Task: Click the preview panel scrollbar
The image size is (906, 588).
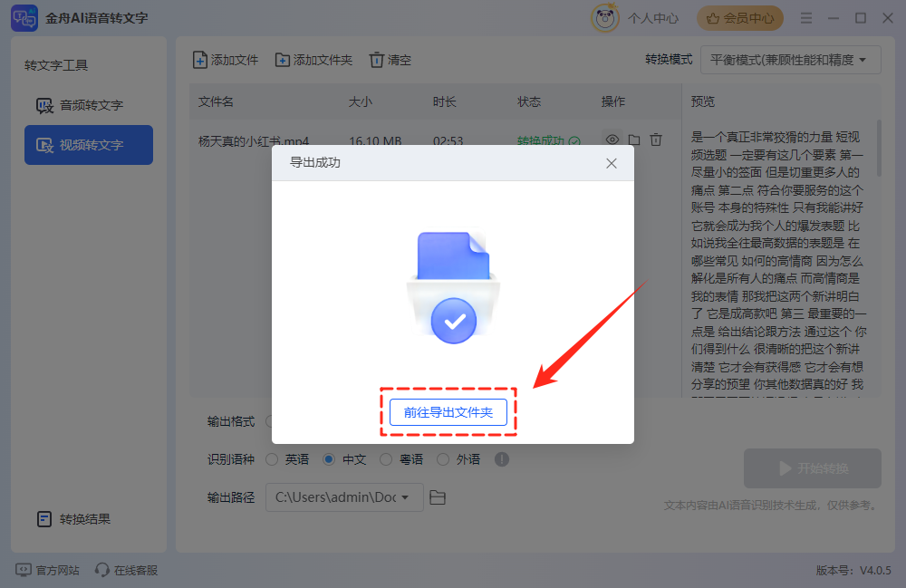Action: [879, 149]
